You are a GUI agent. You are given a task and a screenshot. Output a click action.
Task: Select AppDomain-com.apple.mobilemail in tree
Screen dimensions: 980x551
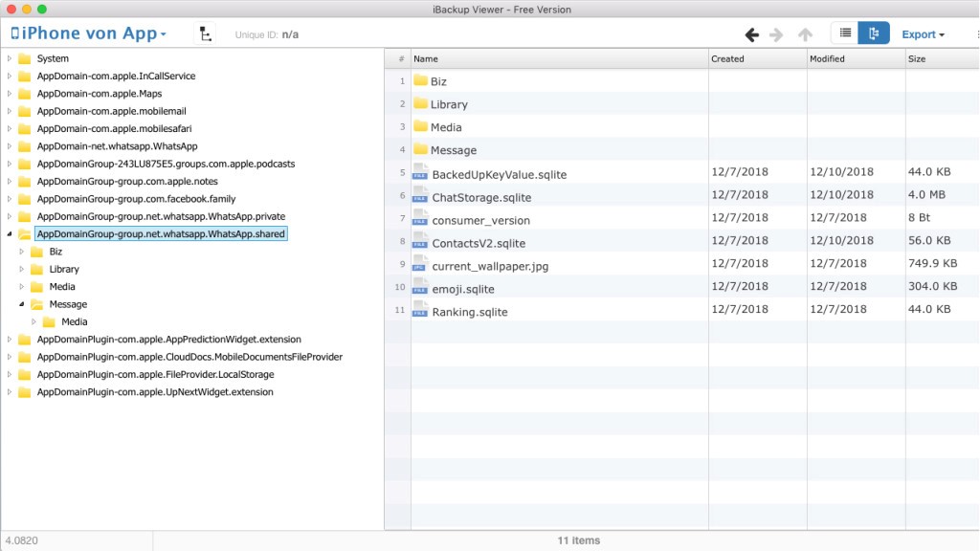(111, 111)
